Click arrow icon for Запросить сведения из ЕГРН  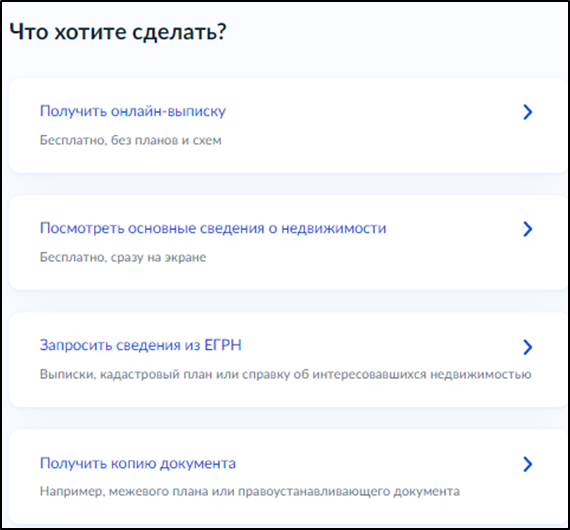pos(528,347)
